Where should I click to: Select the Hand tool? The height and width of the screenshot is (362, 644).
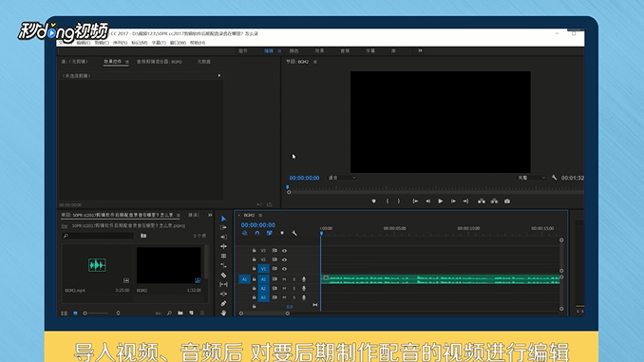[x=223, y=313]
